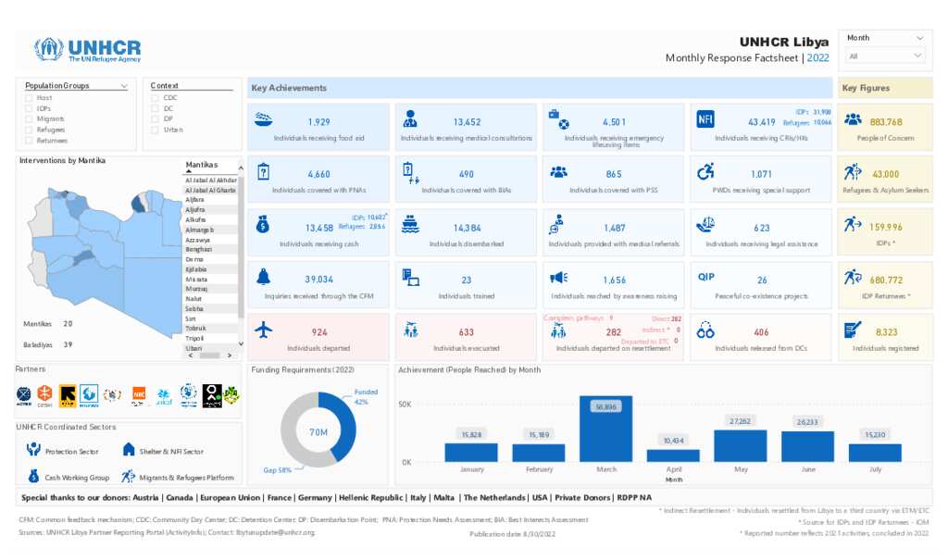The width and height of the screenshot is (948, 560).
Task: Click the UNHCR logo
Action: coord(88,50)
